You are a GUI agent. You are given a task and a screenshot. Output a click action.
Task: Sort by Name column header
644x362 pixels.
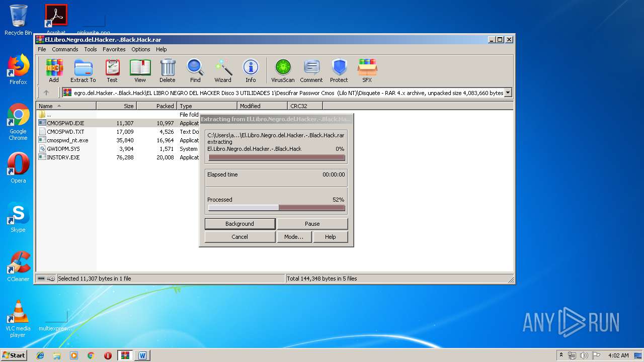66,106
